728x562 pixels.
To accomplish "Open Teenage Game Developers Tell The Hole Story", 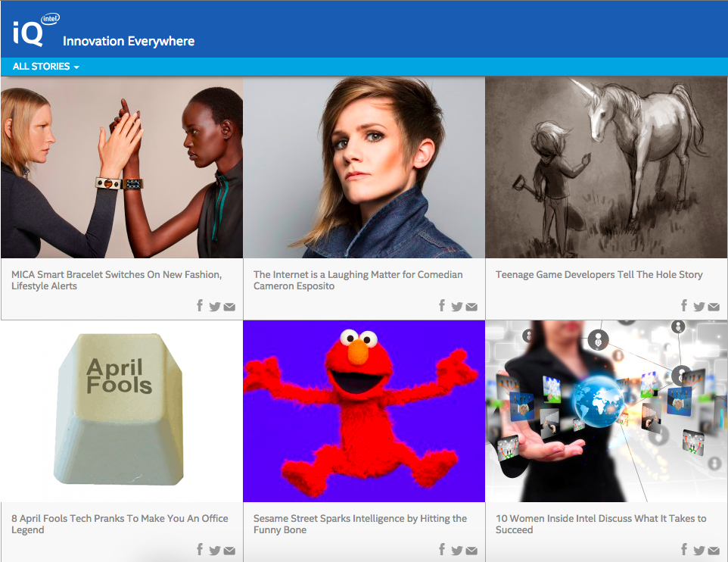I will (599, 275).
